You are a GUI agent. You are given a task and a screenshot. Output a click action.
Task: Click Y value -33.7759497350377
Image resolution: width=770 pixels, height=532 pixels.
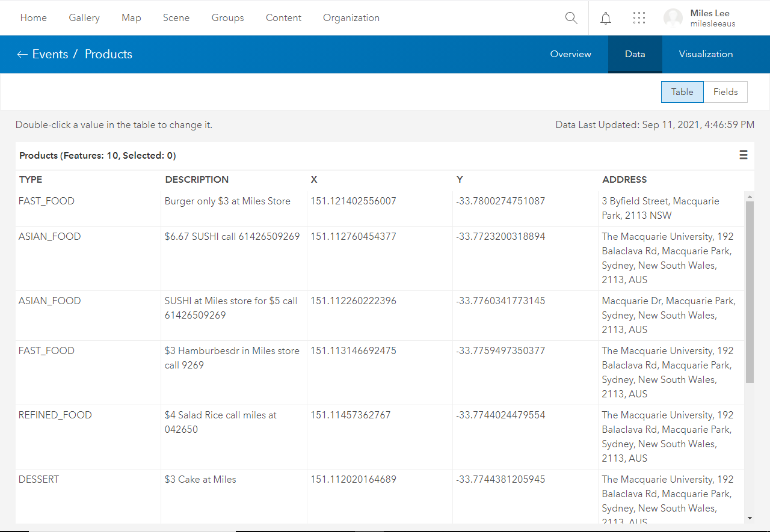point(500,350)
